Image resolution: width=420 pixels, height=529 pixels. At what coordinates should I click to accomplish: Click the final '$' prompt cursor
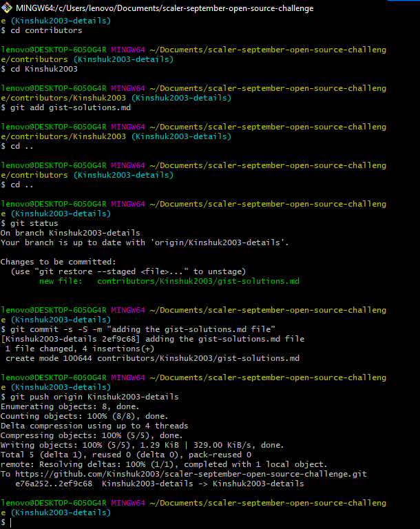(x=7, y=522)
